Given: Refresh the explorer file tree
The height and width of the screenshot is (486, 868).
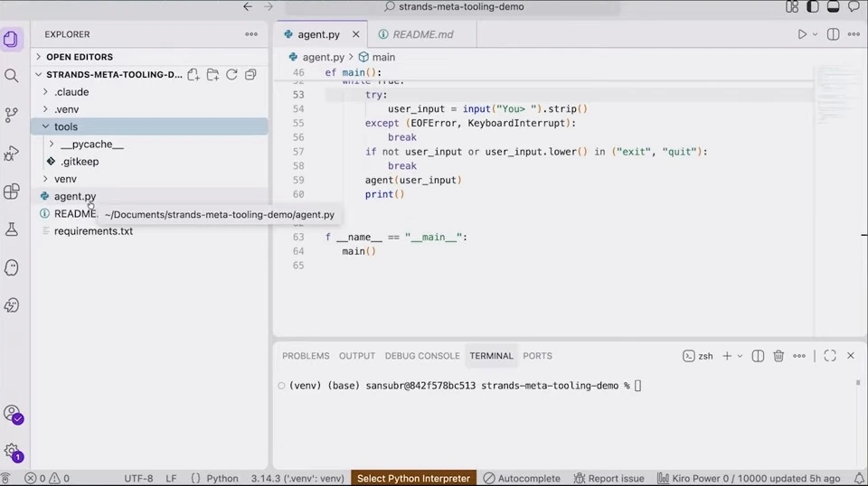Looking at the screenshot, I should 231,75.
